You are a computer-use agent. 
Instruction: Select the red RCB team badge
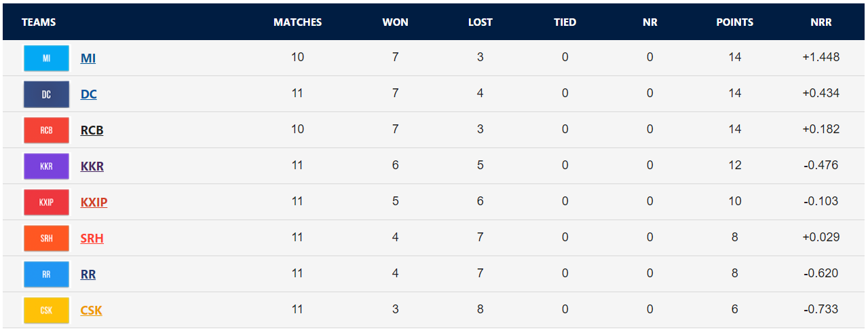pyautogui.click(x=46, y=130)
